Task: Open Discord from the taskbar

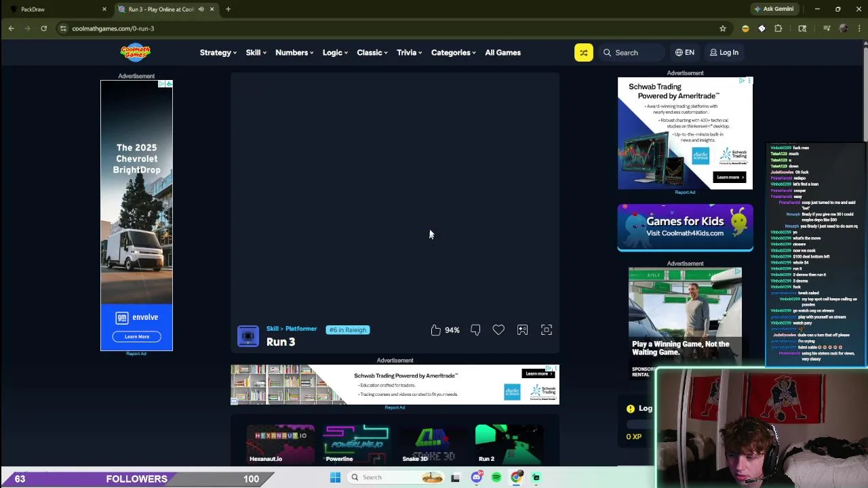Action: pyautogui.click(x=476, y=477)
